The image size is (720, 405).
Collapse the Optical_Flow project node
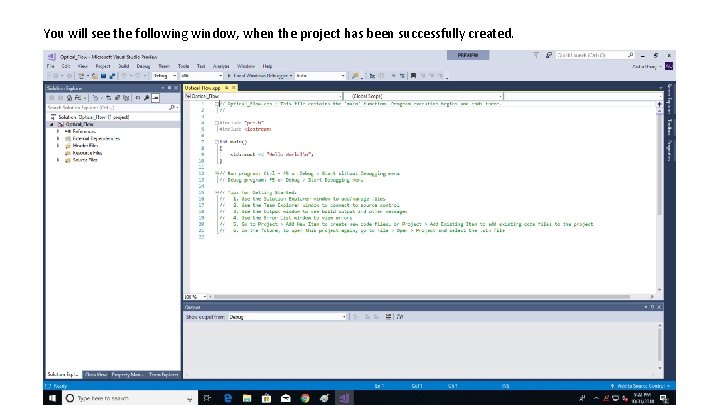point(52,124)
